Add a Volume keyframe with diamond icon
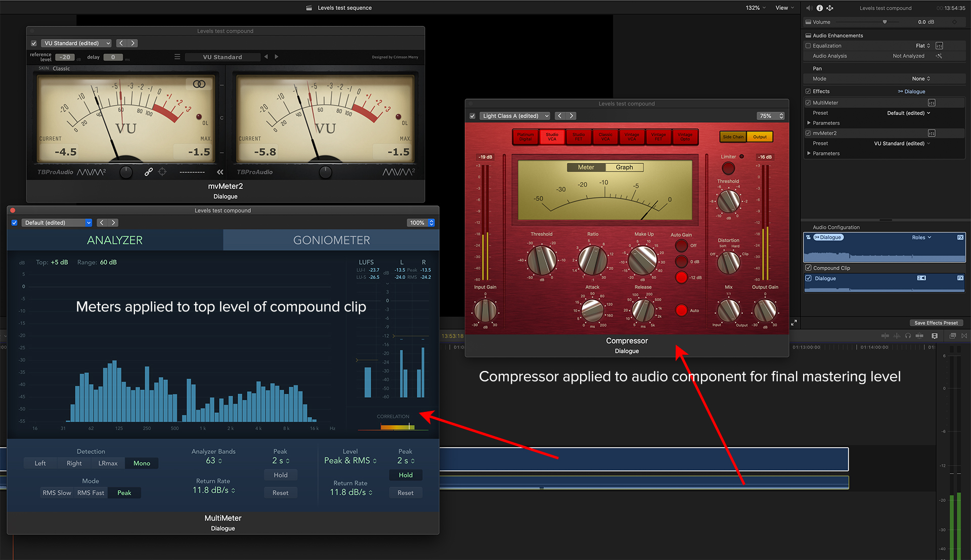This screenshot has height=560, width=971. (x=955, y=22)
